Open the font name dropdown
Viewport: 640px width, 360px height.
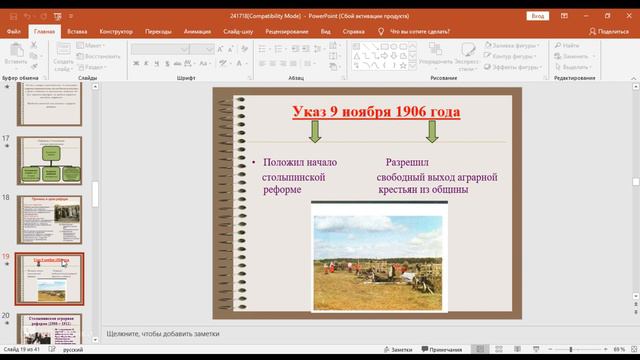coord(184,49)
